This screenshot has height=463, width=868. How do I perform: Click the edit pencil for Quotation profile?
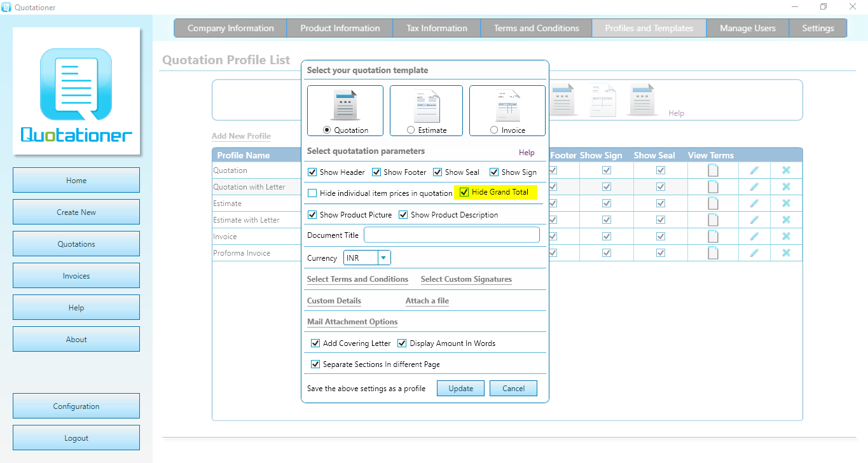754,170
